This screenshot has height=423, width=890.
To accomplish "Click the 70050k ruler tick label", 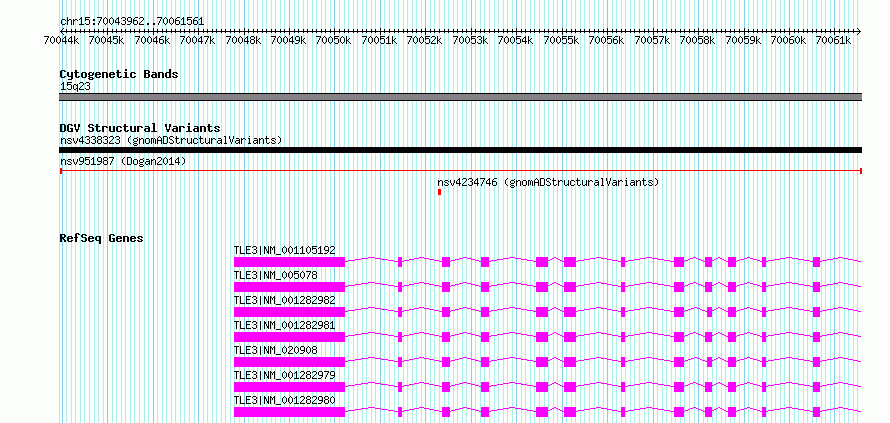I will coord(333,40).
